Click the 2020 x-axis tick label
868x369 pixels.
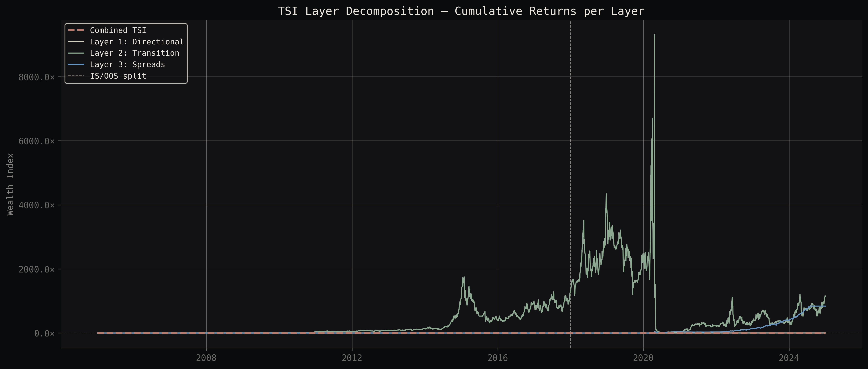643,358
